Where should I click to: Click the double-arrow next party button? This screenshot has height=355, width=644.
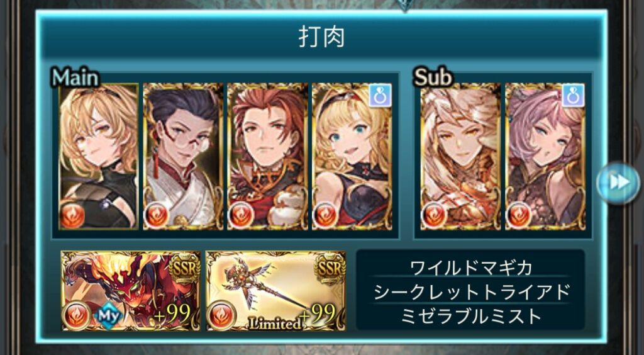[618, 183]
